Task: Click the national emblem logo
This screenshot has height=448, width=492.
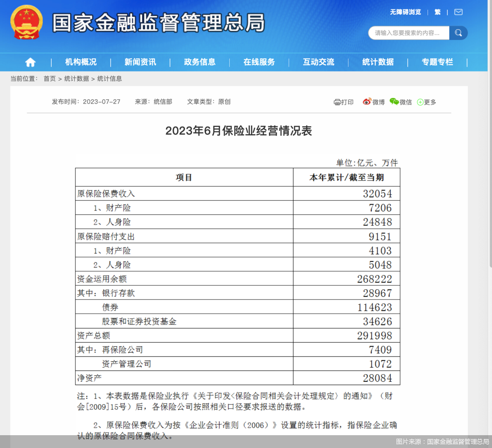Action: pos(26,23)
